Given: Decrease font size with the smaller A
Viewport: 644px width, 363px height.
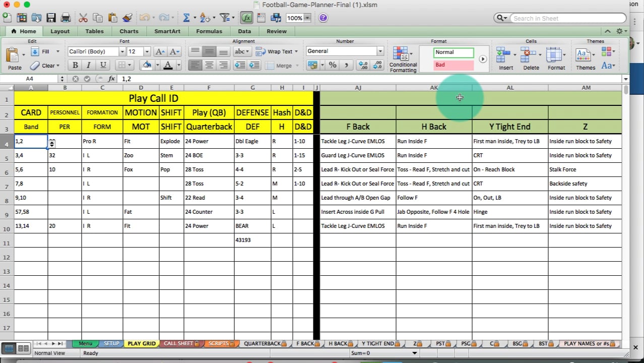Looking at the screenshot, I should tap(174, 51).
